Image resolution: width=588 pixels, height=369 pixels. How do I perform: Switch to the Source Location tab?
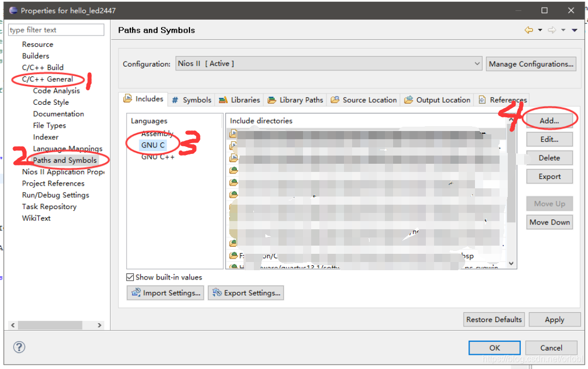click(364, 100)
